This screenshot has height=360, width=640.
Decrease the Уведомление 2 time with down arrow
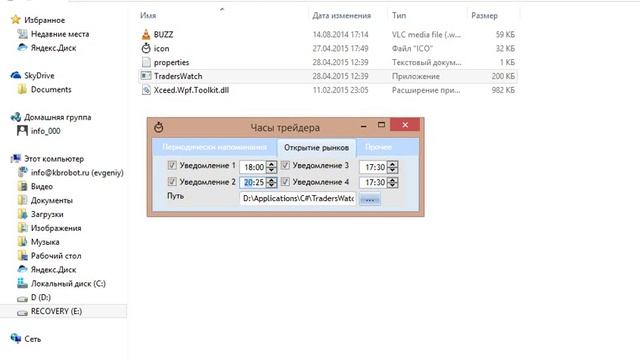click(x=271, y=185)
